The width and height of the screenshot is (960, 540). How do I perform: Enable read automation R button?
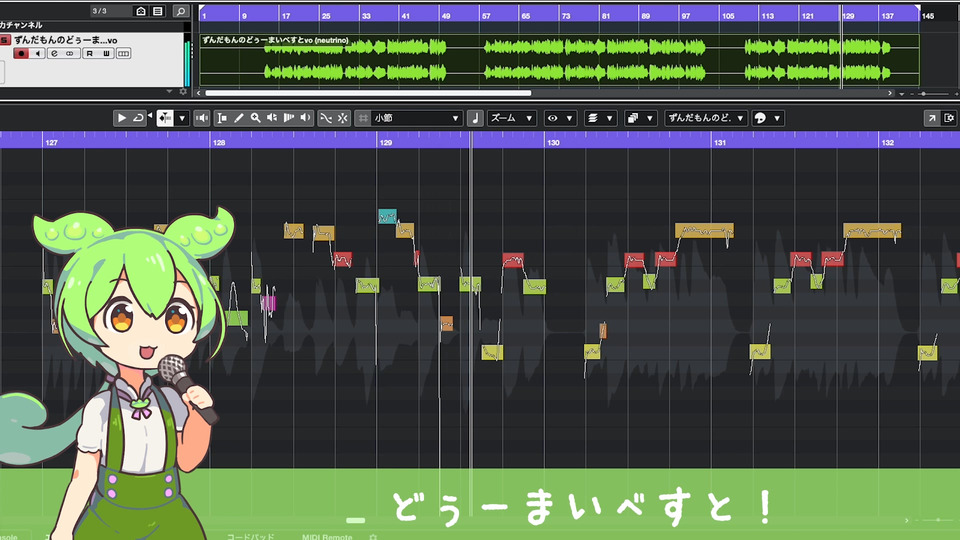[x=90, y=54]
